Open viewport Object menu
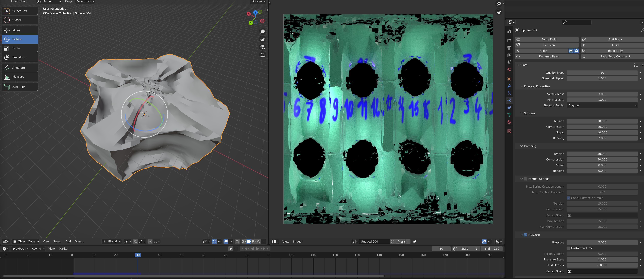Screen dimensions: 644x279 tap(79, 242)
